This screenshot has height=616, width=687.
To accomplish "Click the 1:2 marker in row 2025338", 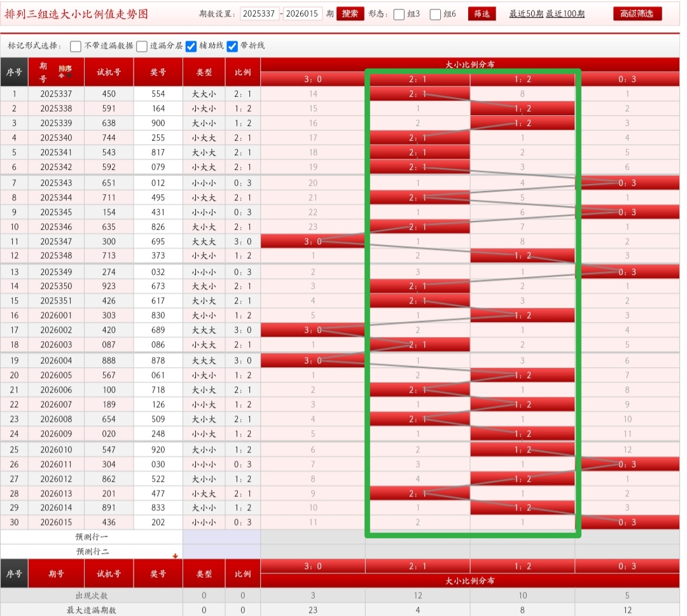I will 522,108.
